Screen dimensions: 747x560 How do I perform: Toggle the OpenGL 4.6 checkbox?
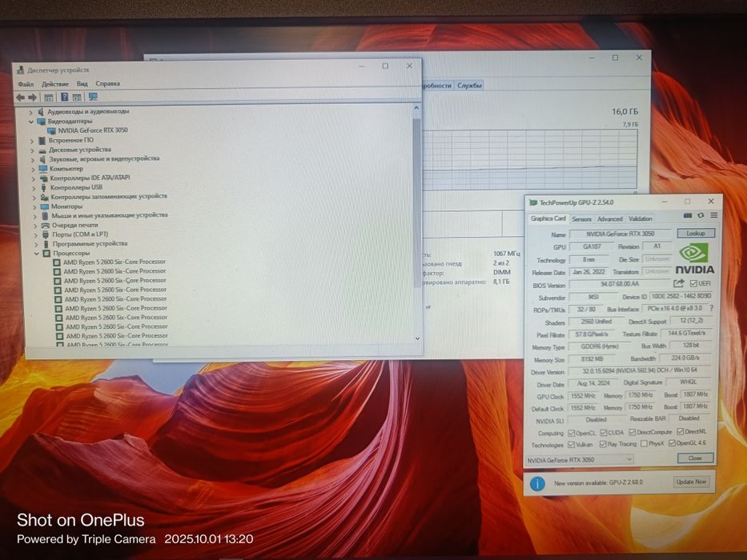[672, 443]
